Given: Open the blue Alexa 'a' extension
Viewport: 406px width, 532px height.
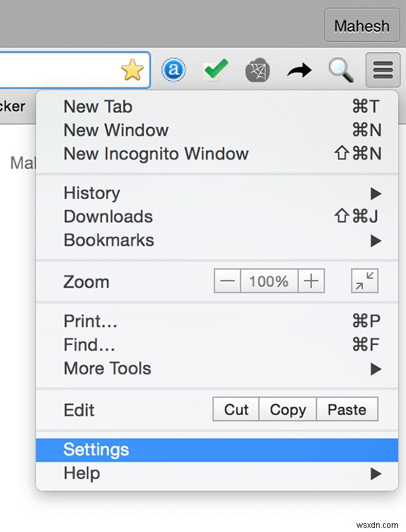Looking at the screenshot, I should pos(174,70).
